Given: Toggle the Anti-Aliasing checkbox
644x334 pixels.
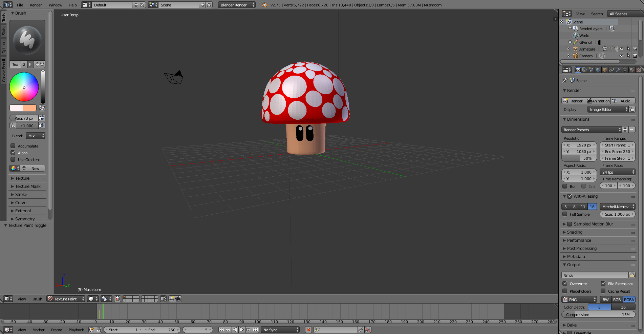Looking at the screenshot, I should [x=570, y=196].
